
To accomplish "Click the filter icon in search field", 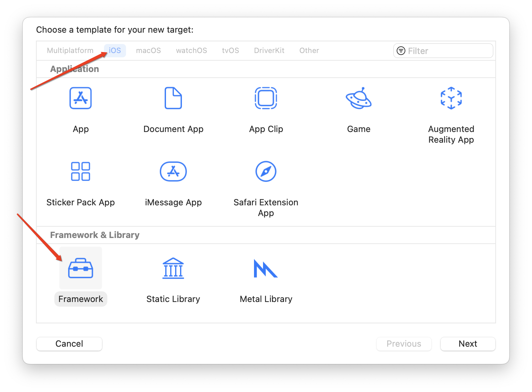I will coord(401,51).
